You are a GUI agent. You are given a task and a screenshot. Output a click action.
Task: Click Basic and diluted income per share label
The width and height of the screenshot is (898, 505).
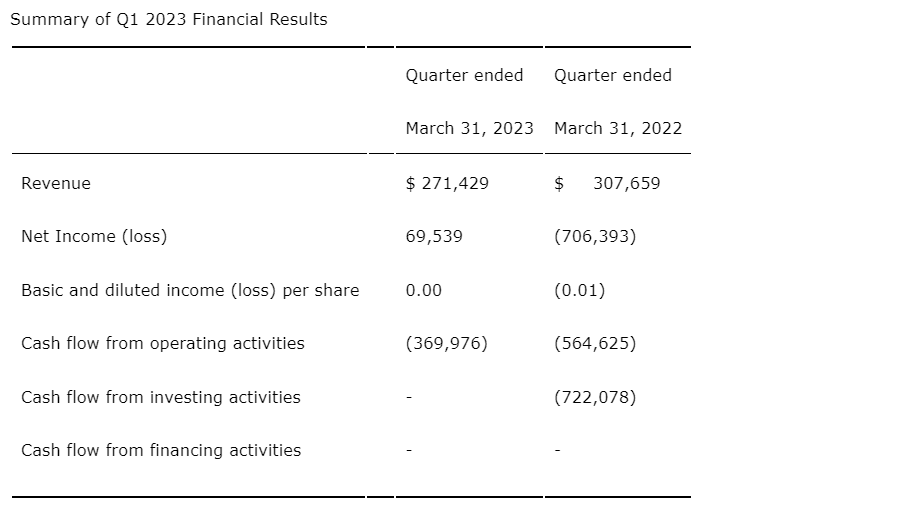tap(190, 290)
